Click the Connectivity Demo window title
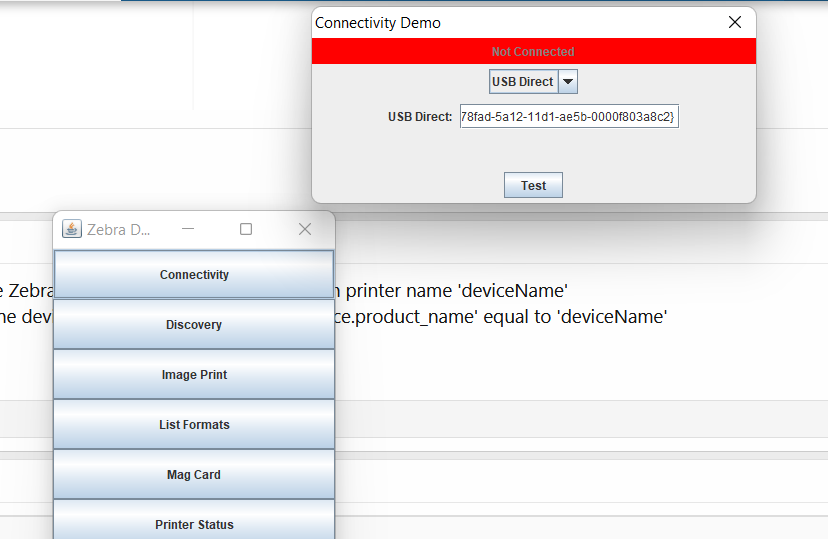The image size is (828, 539). pos(378,23)
